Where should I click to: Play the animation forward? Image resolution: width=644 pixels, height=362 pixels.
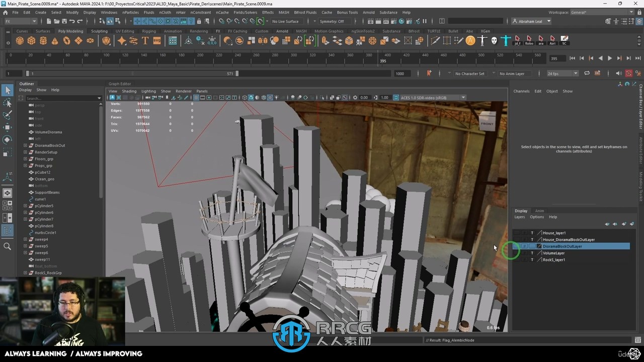click(x=610, y=58)
